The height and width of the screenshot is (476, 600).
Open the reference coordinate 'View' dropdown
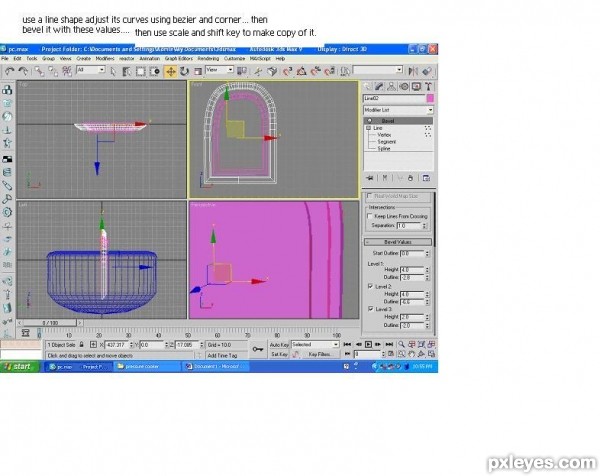click(219, 70)
